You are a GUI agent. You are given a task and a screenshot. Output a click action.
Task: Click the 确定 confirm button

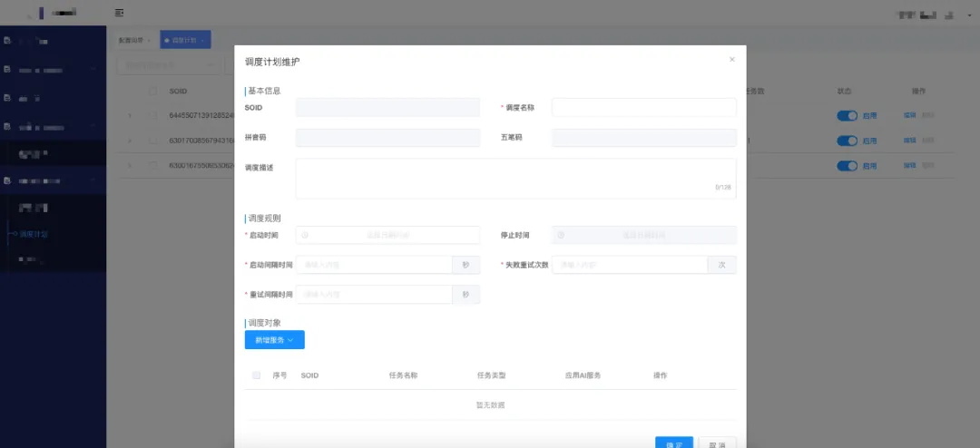(x=673, y=443)
